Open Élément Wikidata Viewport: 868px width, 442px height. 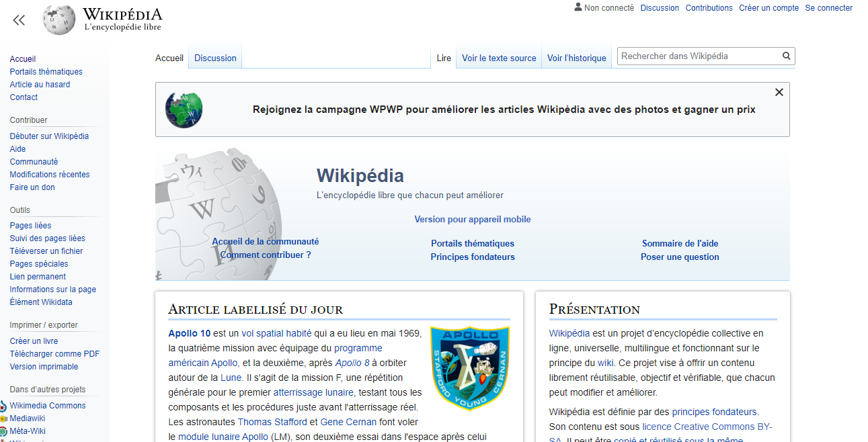tap(41, 302)
